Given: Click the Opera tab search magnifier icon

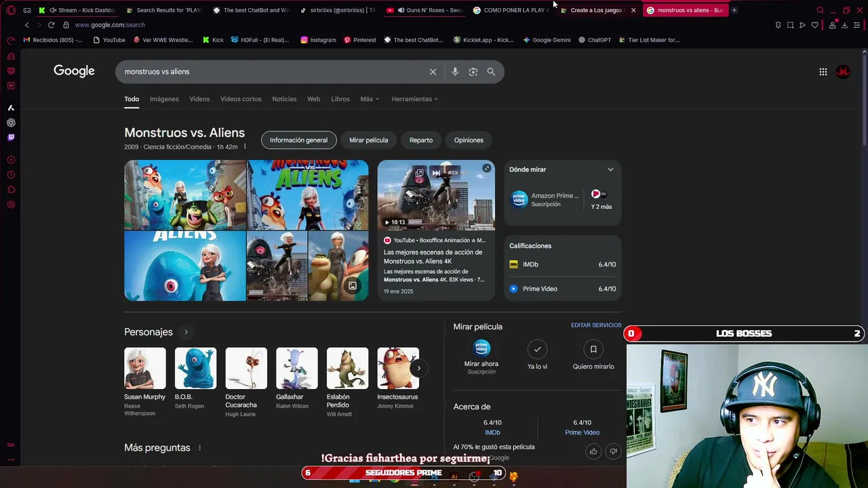Looking at the screenshot, I should click(x=820, y=10).
